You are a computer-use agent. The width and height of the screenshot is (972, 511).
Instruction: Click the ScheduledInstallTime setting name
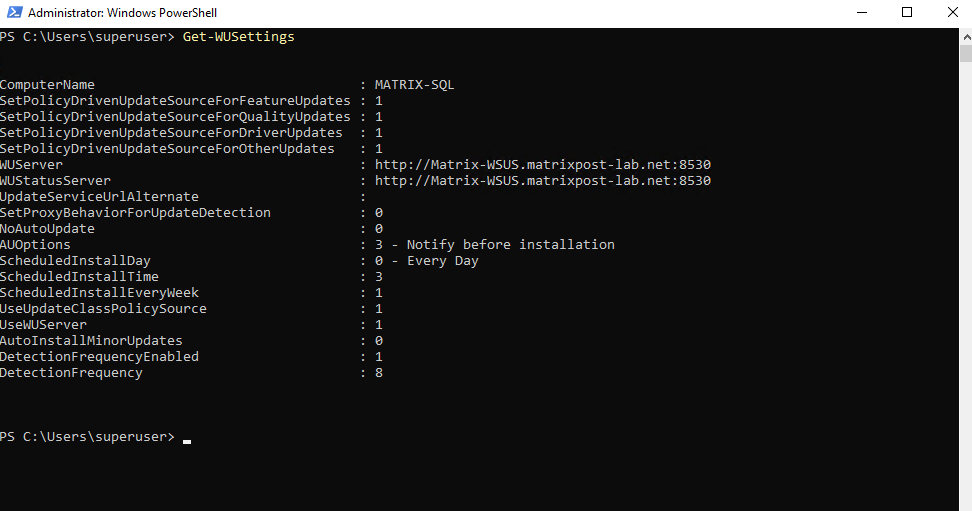click(x=79, y=277)
